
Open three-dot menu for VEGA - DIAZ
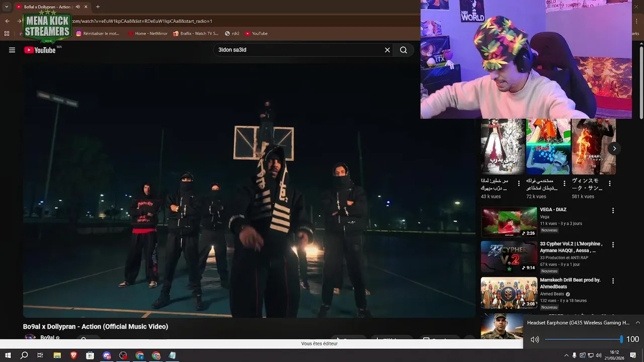click(613, 211)
